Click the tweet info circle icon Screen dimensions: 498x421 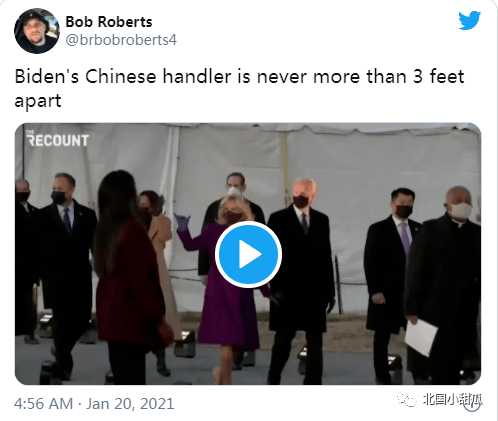473,403
